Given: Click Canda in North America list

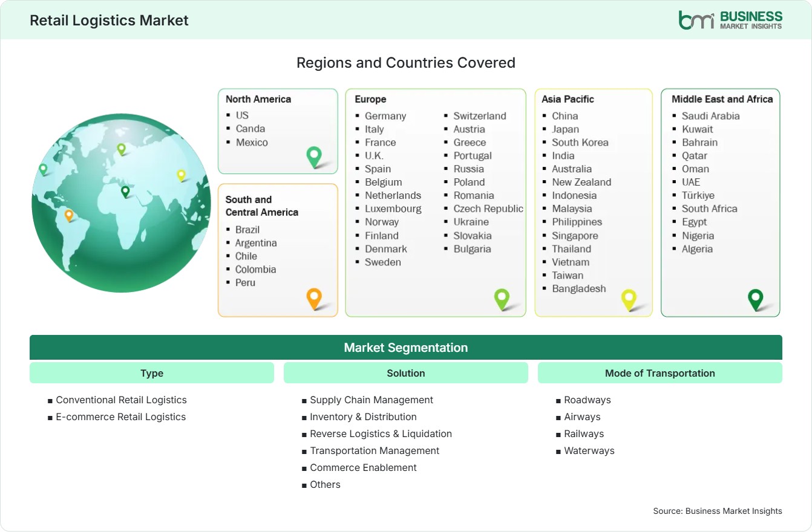Looking at the screenshot, I should (x=250, y=128).
